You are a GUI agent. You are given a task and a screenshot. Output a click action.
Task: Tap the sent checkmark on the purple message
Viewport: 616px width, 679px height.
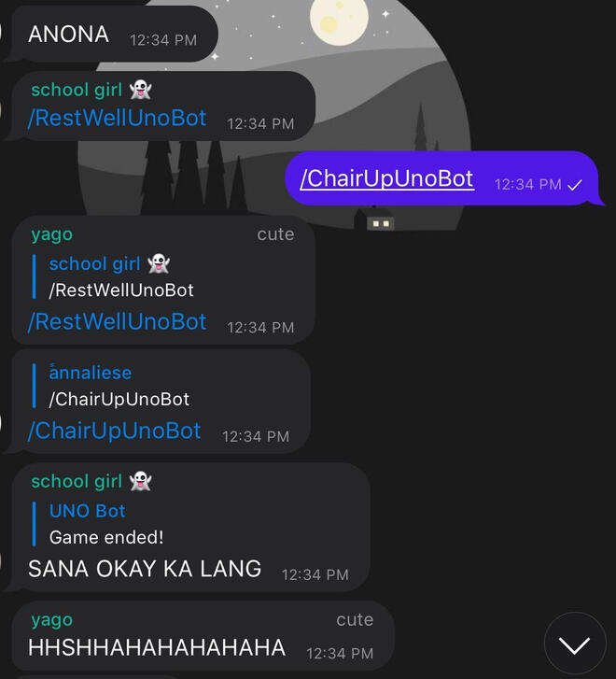click(x=575, y=185)
